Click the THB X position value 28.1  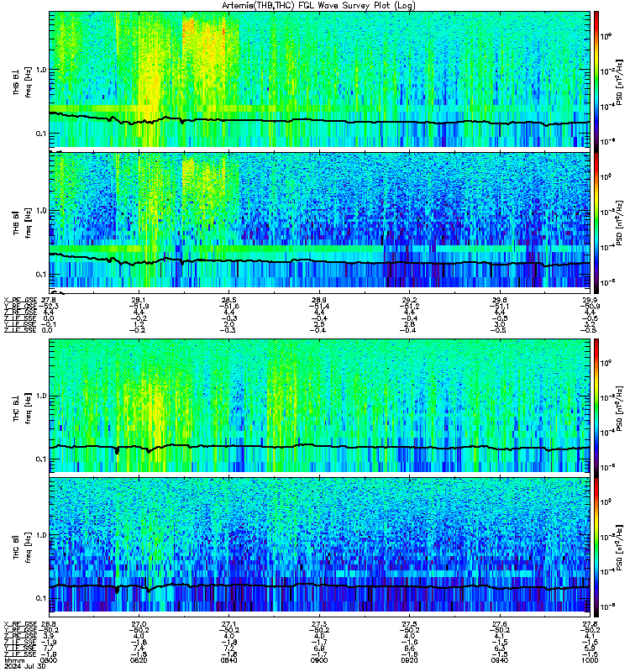(139, 300)
